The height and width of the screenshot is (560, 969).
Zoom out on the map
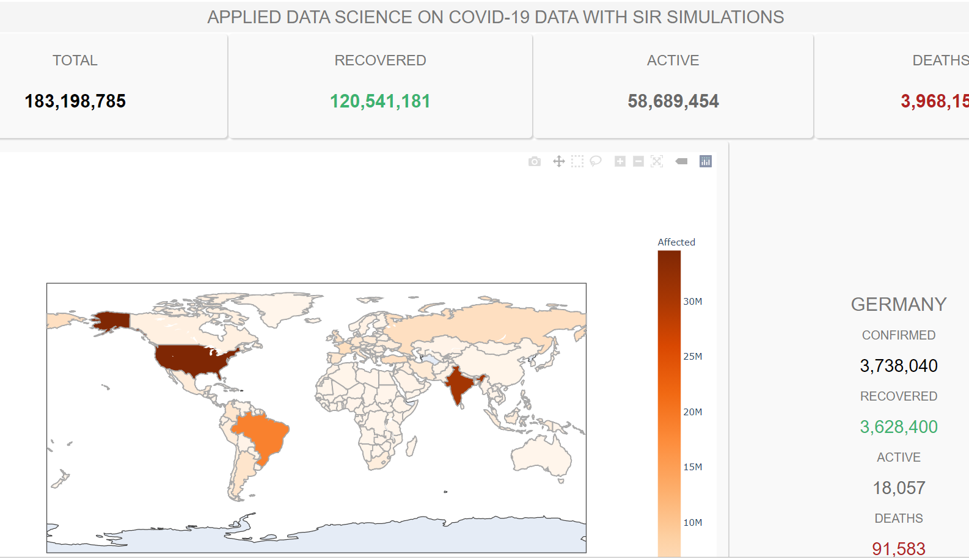tap(638, 161)
